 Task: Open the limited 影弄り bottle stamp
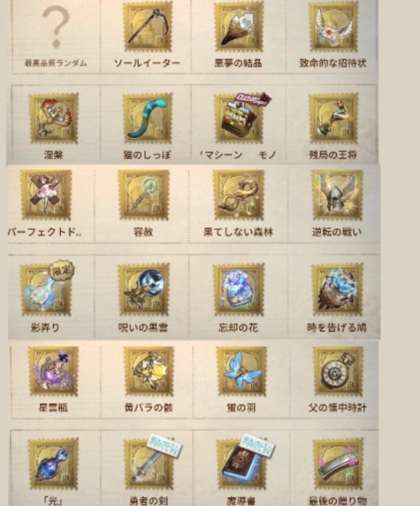[x=46, y=289]
